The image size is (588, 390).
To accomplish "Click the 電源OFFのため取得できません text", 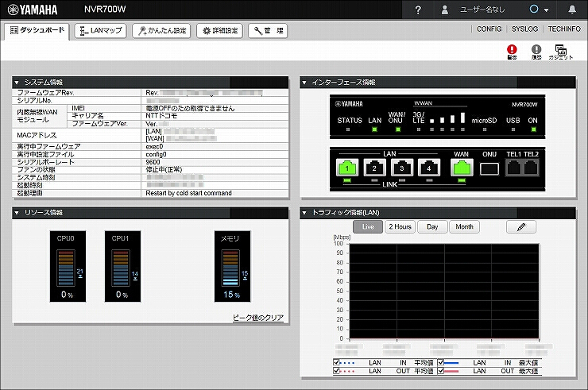I will 190,108.
